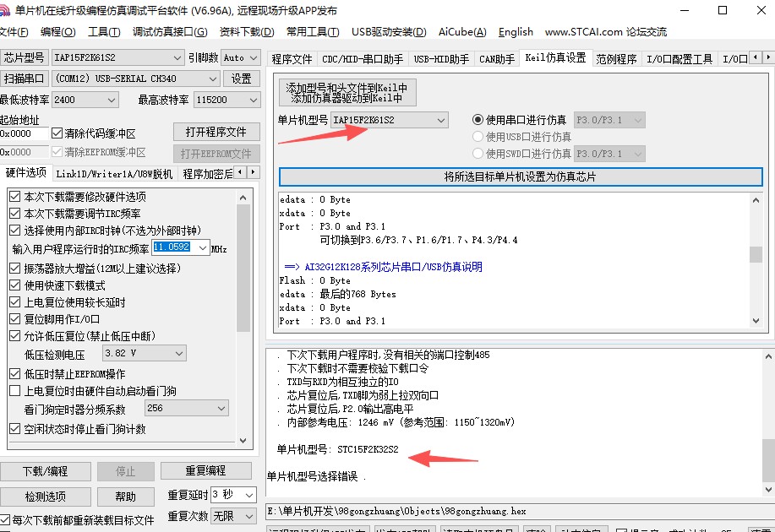This screenshot has height=532, width=775.
Task: Click the STC app icon in title bar
Action: pos(4,10)
